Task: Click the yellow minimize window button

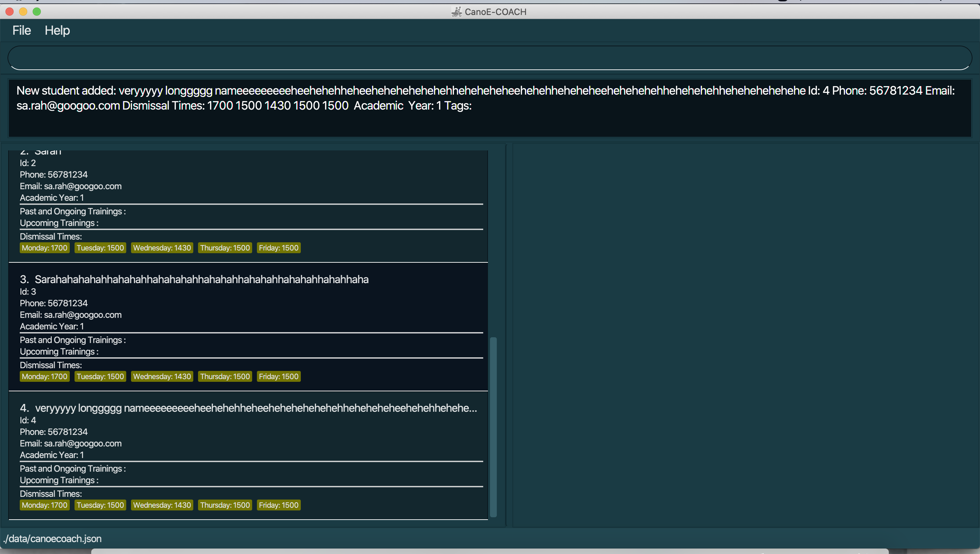Action: (23, 12)
